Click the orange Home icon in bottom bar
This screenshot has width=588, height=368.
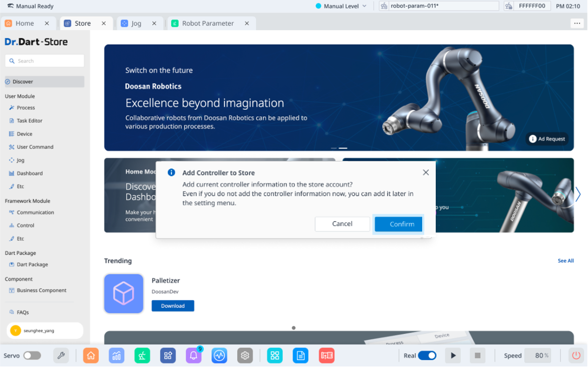coord(91,355)
